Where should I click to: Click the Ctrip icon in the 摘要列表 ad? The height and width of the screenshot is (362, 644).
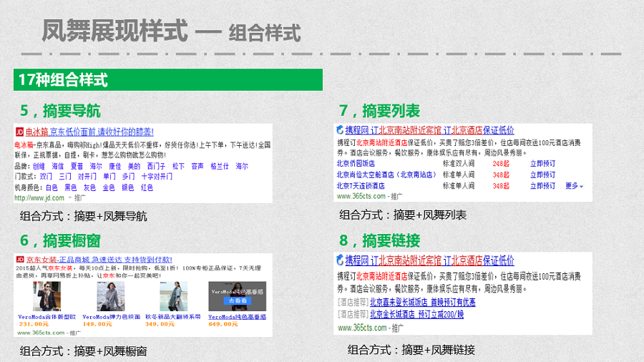point(338,130)
